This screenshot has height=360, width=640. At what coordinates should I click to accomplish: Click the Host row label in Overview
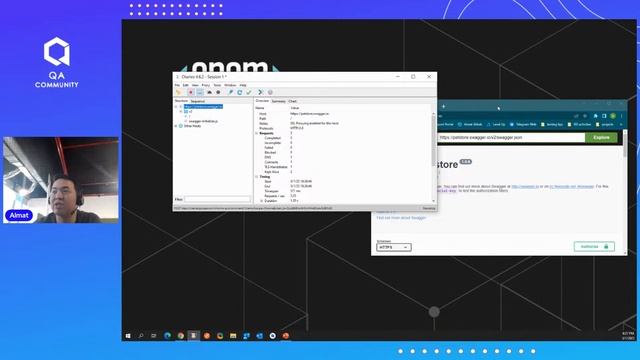pyautogui.click(x=263, y=114)
